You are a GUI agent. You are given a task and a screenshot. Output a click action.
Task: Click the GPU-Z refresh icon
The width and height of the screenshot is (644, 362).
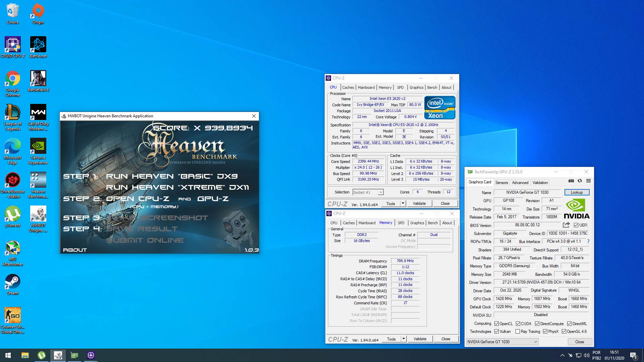tap(580, 181)
